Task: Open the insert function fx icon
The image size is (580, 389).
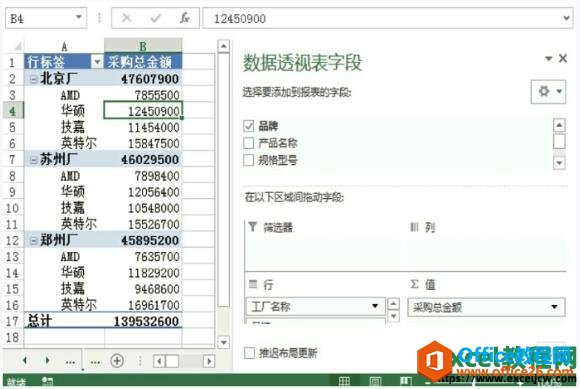Action: pyautogui.click(x=185, y=18)
